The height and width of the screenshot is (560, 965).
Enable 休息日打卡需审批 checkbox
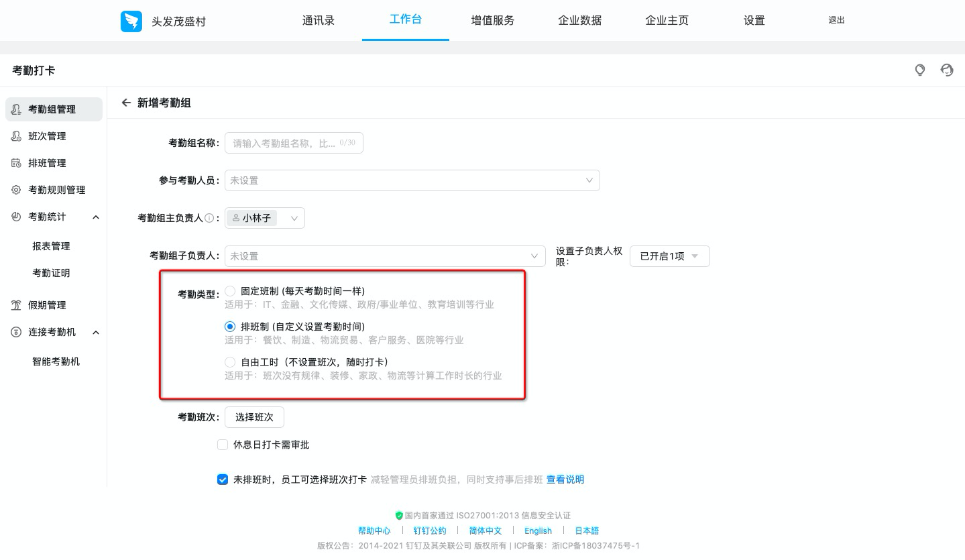(222, 445)
